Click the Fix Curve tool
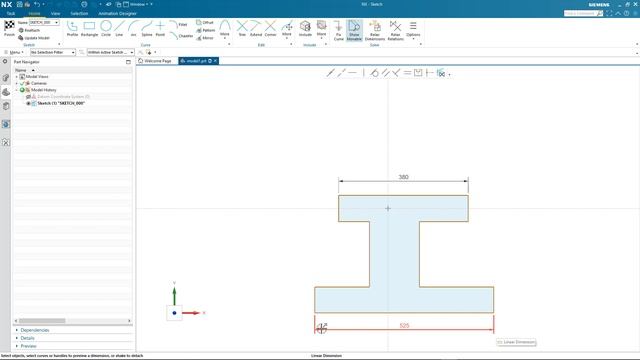The width and height of the screenshot is (640, 360). tap(338, 30)
